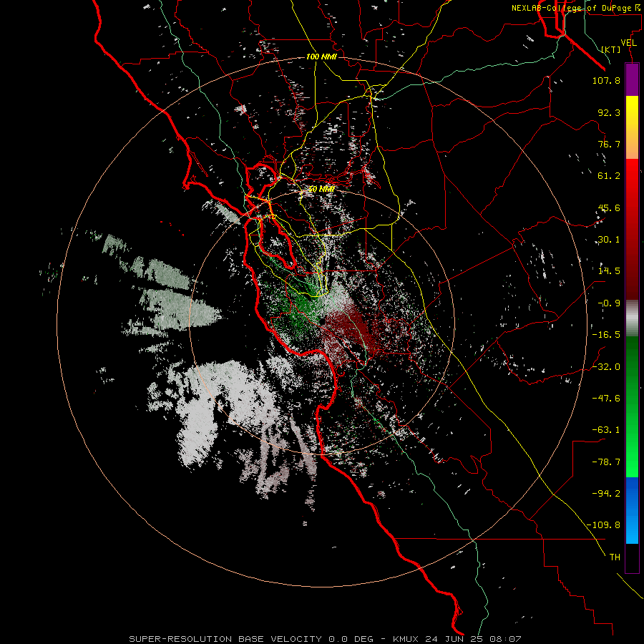The height and width of the screenshot is (644, 644).
Task: Select the -32.0 knot scale value
Action: click(606, 367)
